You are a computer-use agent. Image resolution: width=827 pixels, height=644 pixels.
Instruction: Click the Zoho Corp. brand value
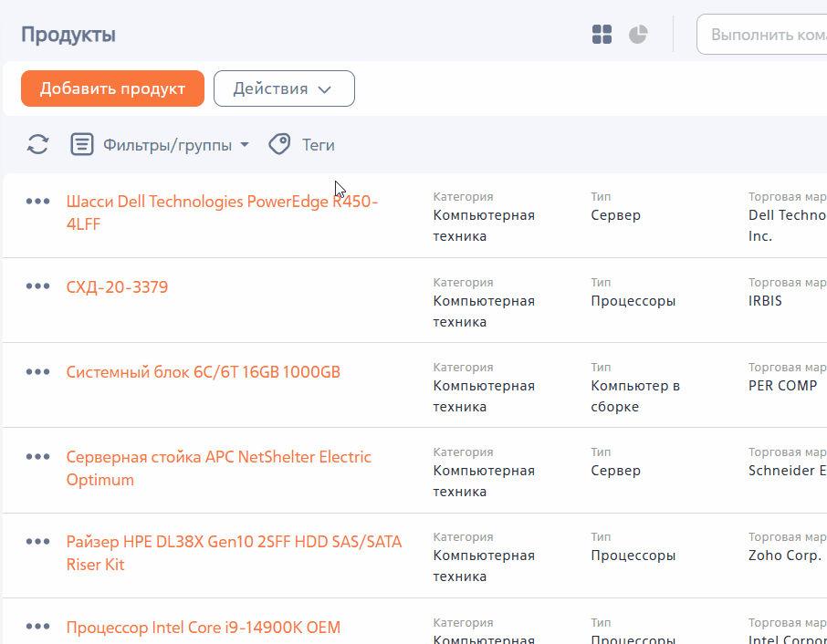point(785,556)
